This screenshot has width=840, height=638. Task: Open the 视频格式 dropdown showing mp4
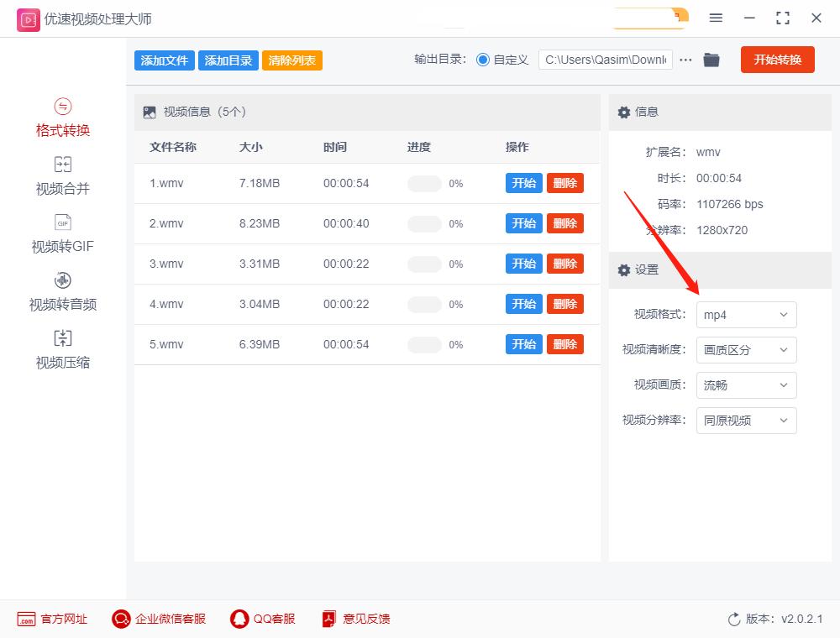[746, 315]
